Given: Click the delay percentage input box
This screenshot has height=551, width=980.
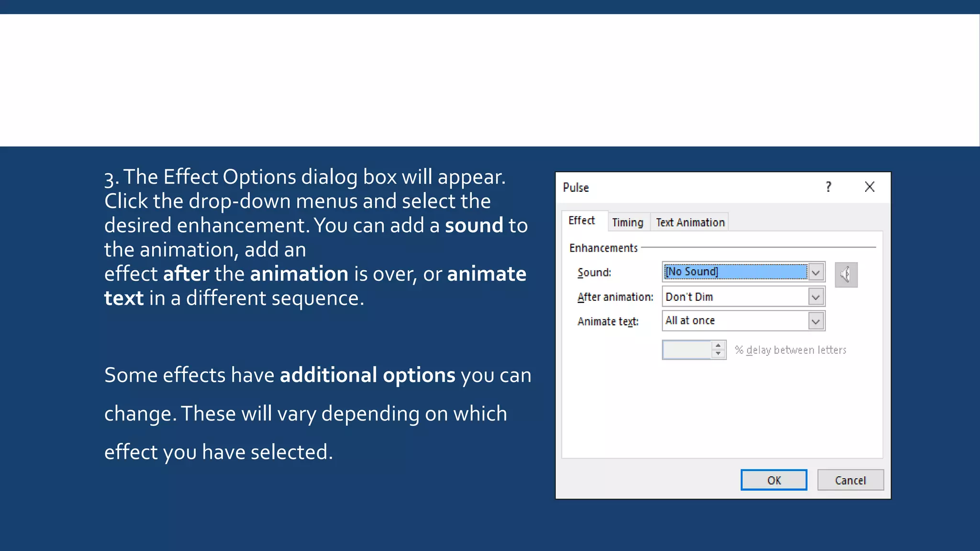Looking at the screenshot, I should 687,350.
